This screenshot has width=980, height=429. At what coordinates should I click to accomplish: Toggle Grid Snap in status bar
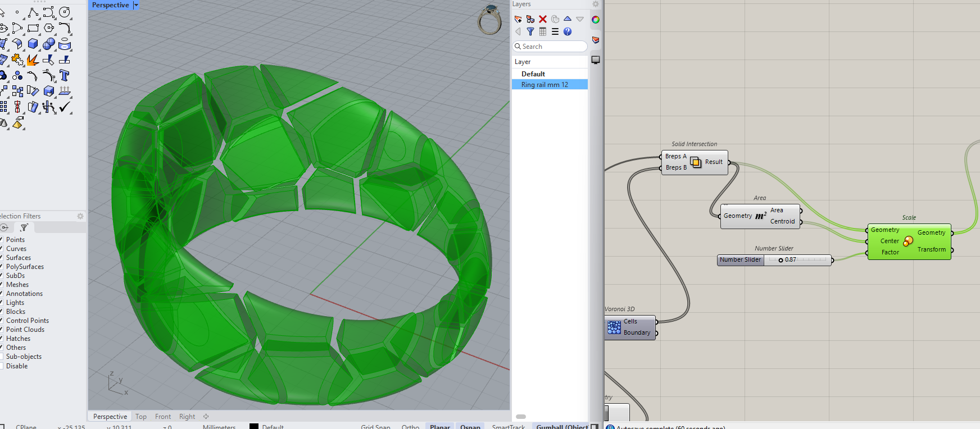coord(375,426)
